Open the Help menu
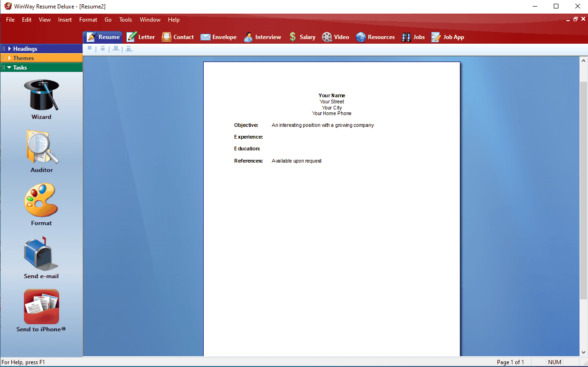This screenshot has height=367, width=588. 174,20
